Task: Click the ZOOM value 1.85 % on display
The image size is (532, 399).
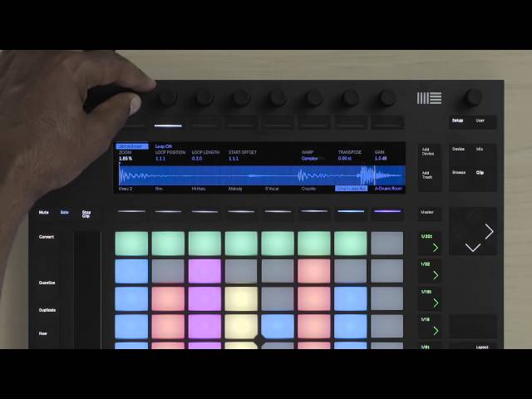Action: tap(126, 159)
